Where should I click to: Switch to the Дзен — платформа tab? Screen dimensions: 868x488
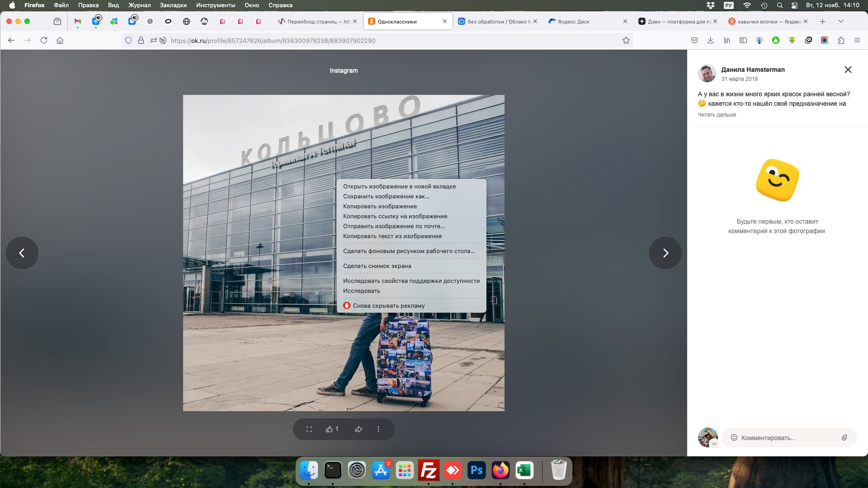[677, 21]
